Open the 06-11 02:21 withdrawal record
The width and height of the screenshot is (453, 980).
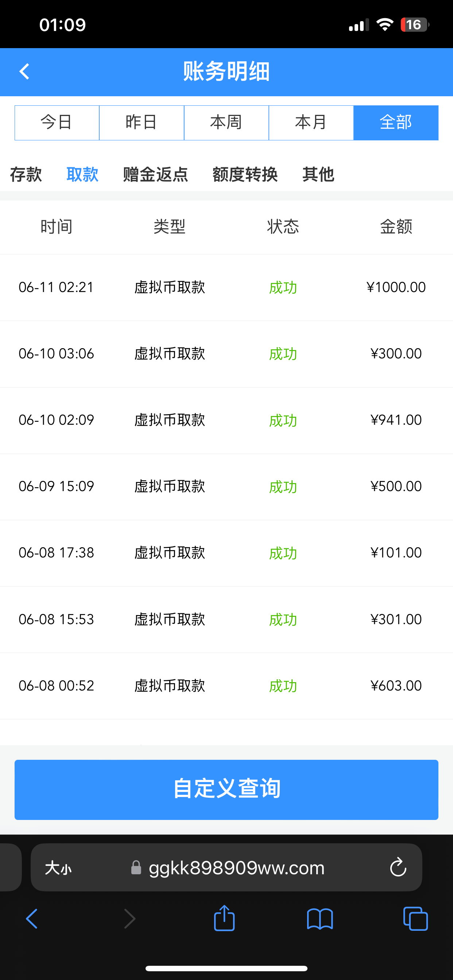226,287
